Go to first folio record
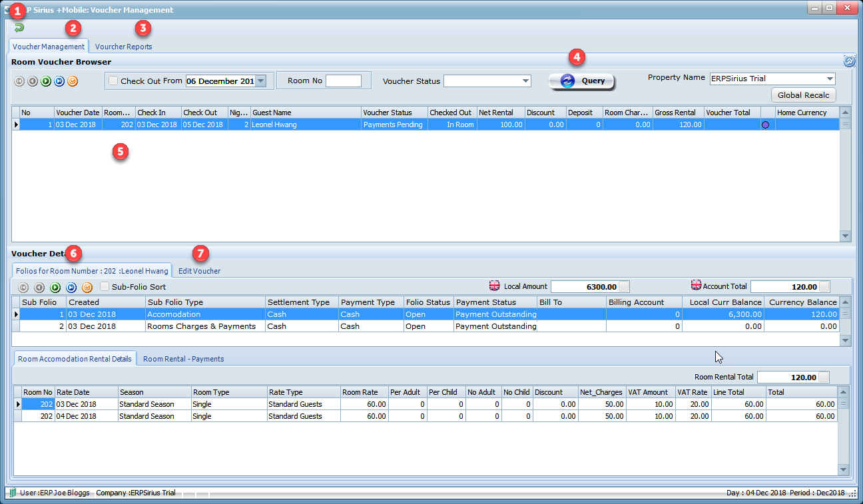Image resolution: width=863 pixels, height=504 pixels. [23, 288]
